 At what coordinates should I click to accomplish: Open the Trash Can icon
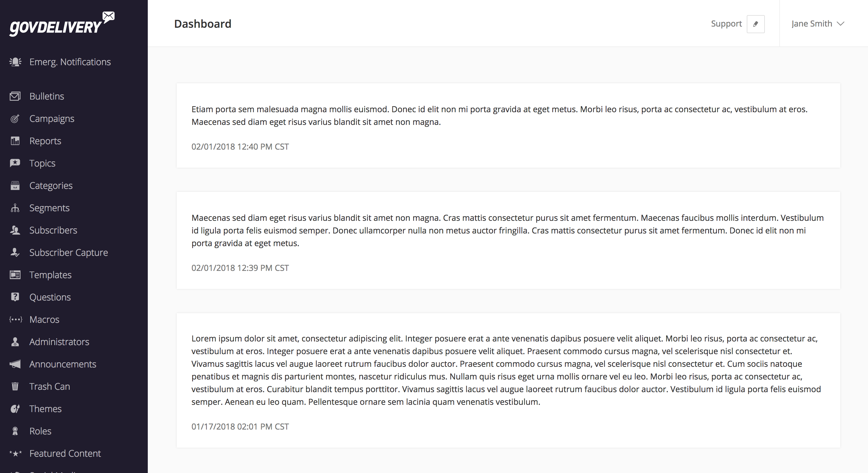tap(15, 386)
